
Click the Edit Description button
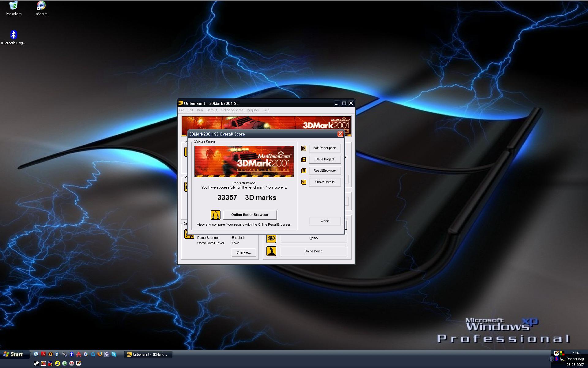pyautogui.click(x=325, y=148)
